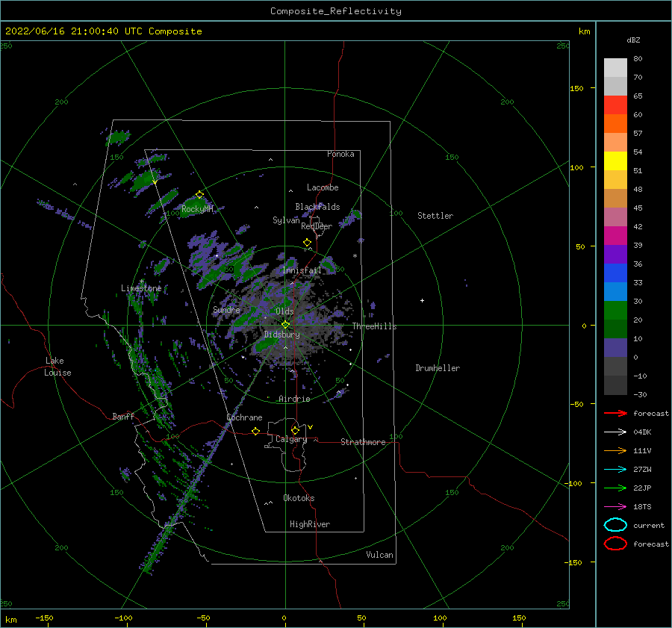
Task: Click the red forecast arrow in legend
Action: pyautogui.click(x=615, y=413)
